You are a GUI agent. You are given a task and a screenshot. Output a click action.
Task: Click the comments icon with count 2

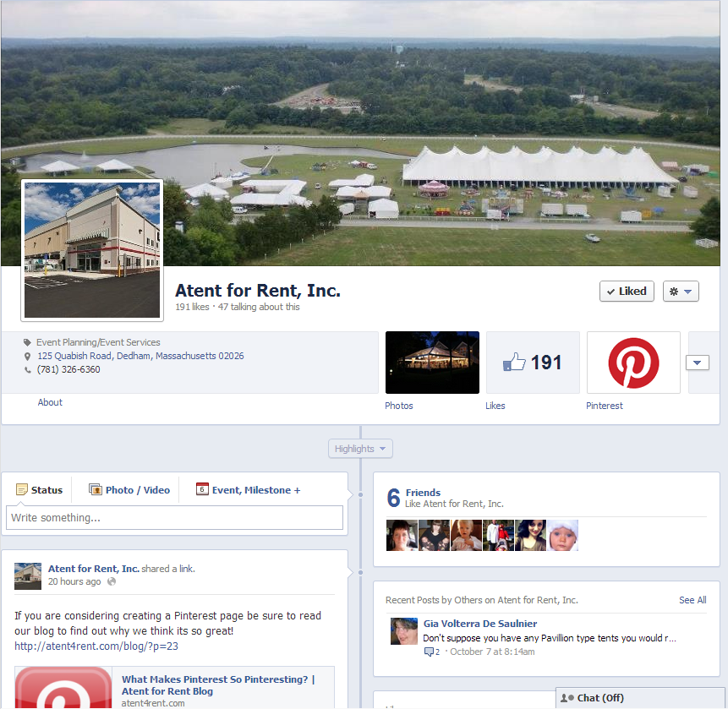tap(432, 652)
